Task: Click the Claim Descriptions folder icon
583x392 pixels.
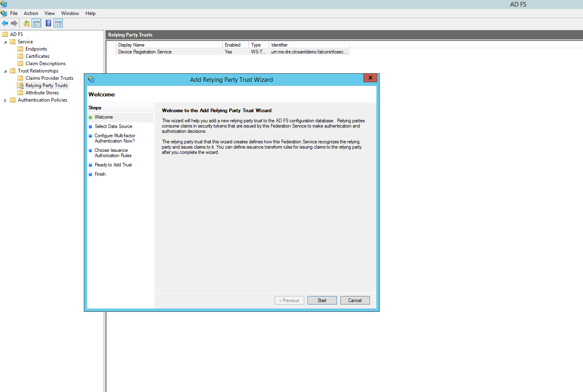Action: tap(20, 64)
